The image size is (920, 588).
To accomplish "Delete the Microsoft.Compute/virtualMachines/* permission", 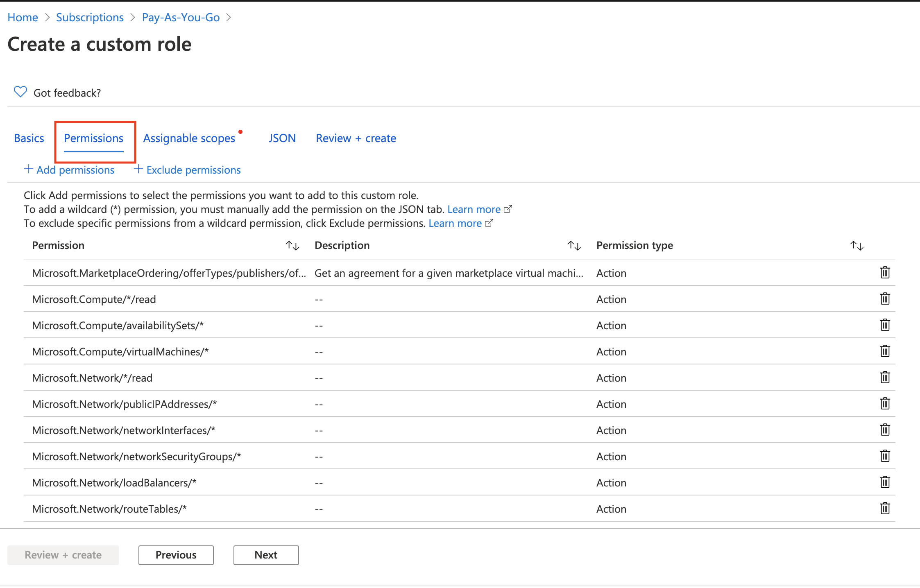I will 885,351.
